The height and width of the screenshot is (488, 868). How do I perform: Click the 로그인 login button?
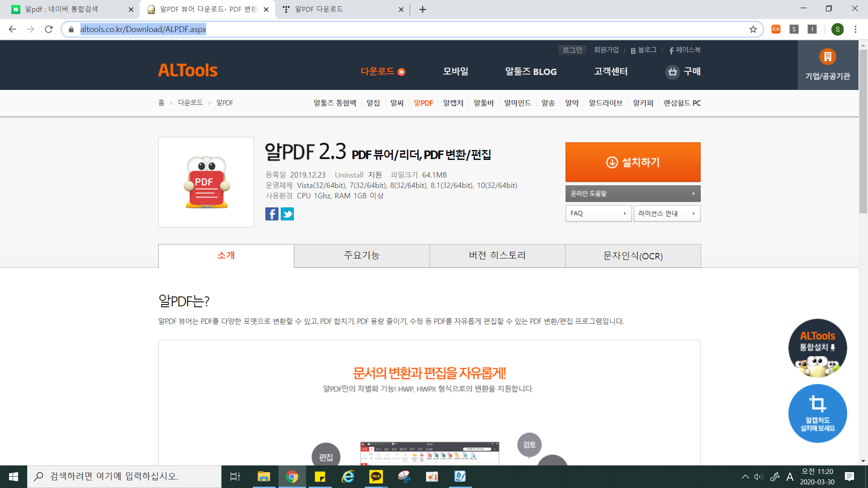[x=572, y=50]
